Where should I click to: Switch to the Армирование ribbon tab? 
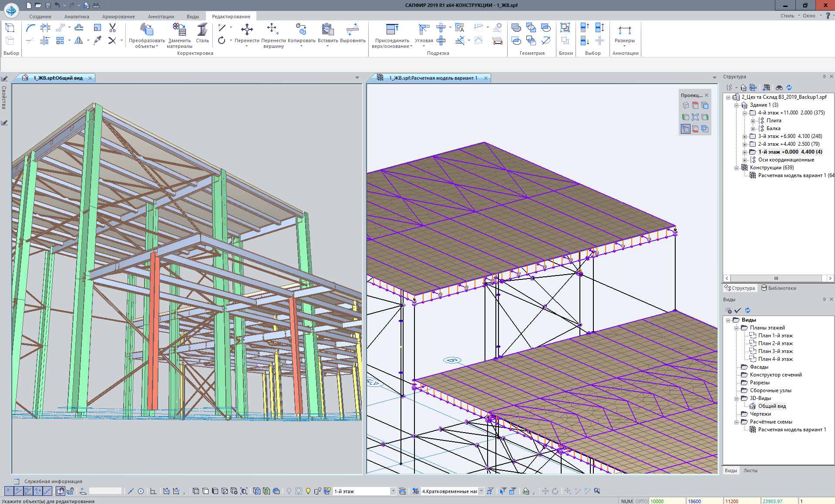point(118,17)
